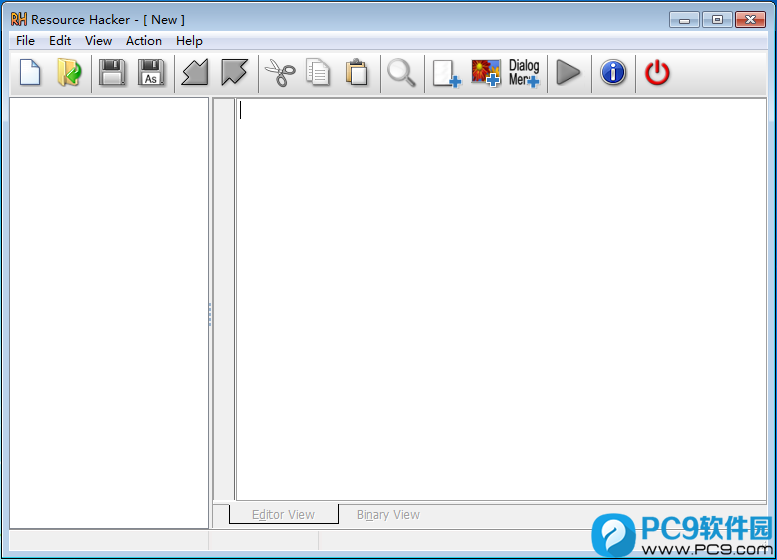The height and width of the screenshot is (560, 777).
Task: Open the View menu
Action: pos(98,41)
